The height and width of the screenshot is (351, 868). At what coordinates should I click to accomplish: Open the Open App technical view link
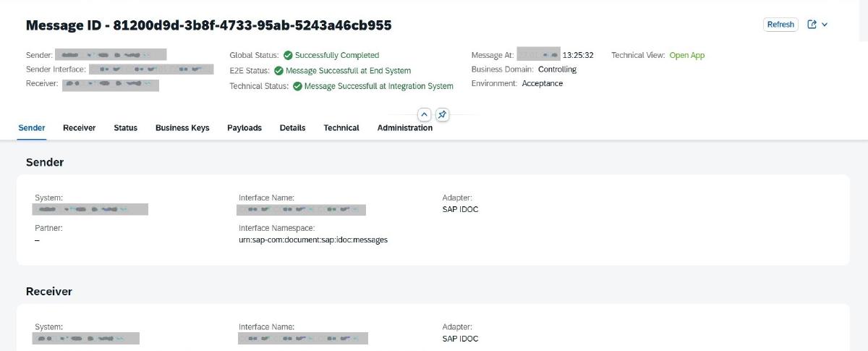[x=686, y=55]
